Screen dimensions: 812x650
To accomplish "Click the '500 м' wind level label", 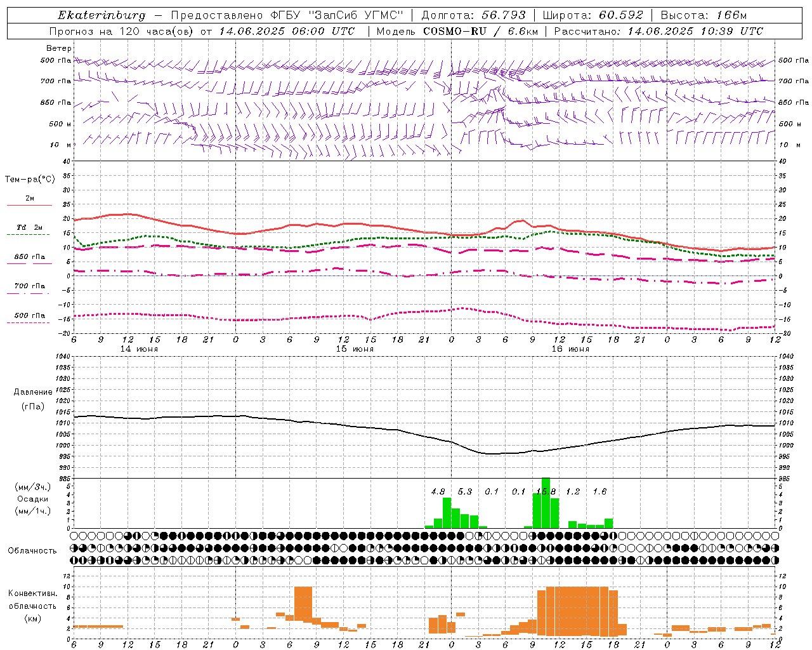I will pyautogui.click(x=60, y=124).
